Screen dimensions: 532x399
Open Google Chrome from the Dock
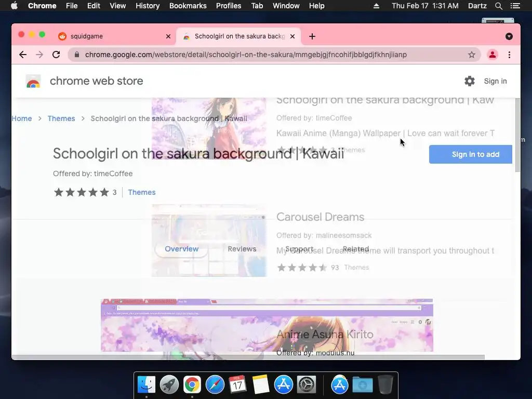192,385
